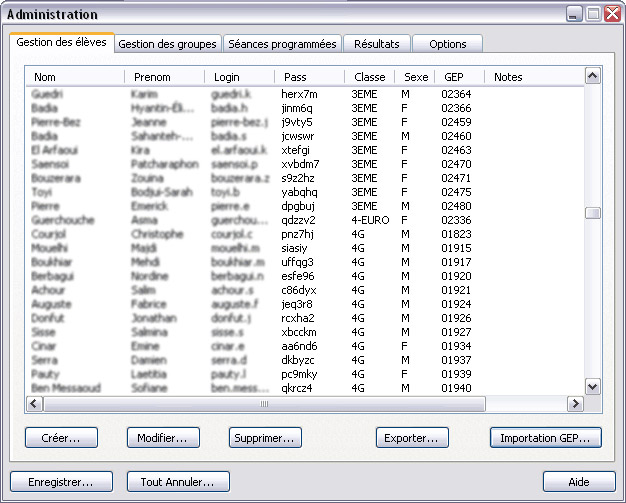Open the Résultats tab

376,44
